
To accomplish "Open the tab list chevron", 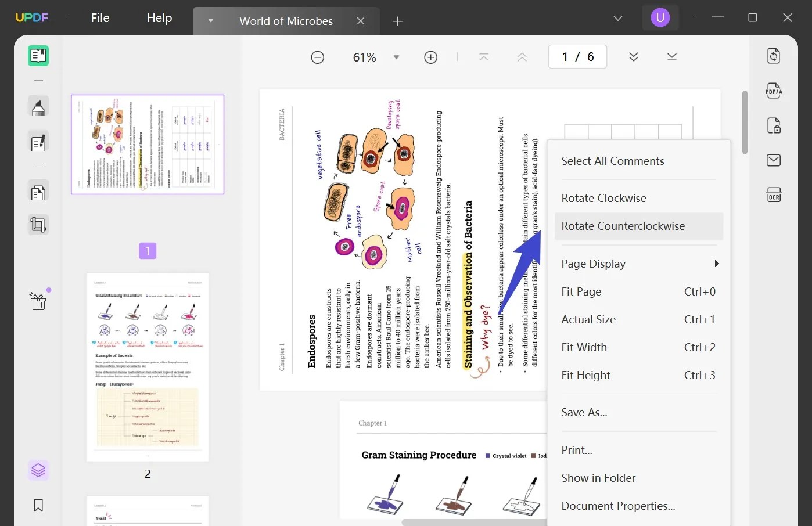I will [617, 18].
